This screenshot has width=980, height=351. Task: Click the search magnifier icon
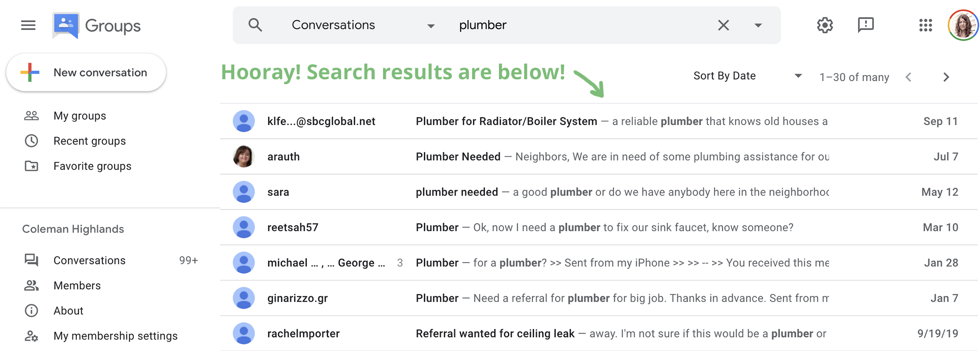pyautogui.click(x=255, y=25)
